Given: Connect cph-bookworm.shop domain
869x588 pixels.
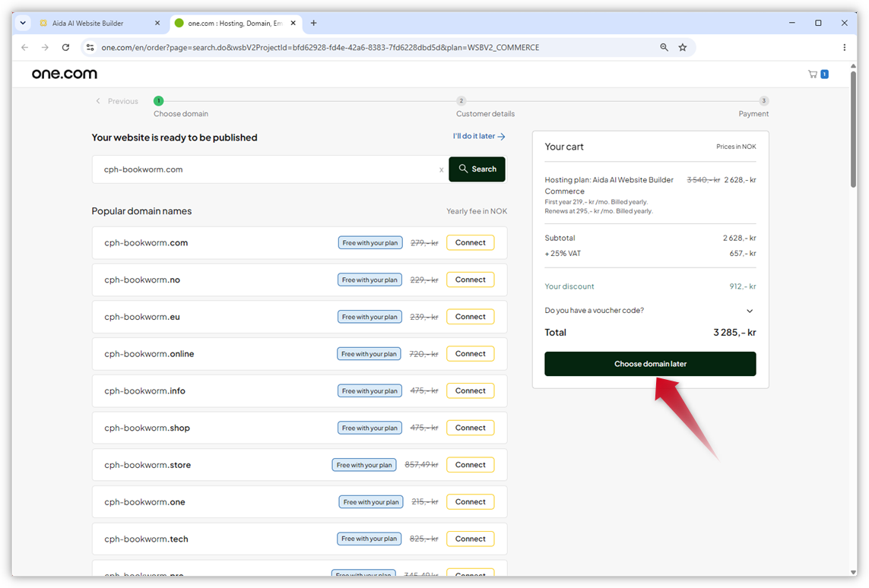Looking at the screenshot, I should tap(470, 428).
